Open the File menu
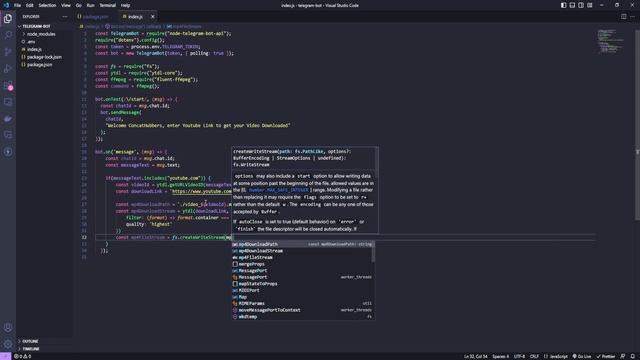The width and height of the screenshot is (640, 360). tap(17, 5)
